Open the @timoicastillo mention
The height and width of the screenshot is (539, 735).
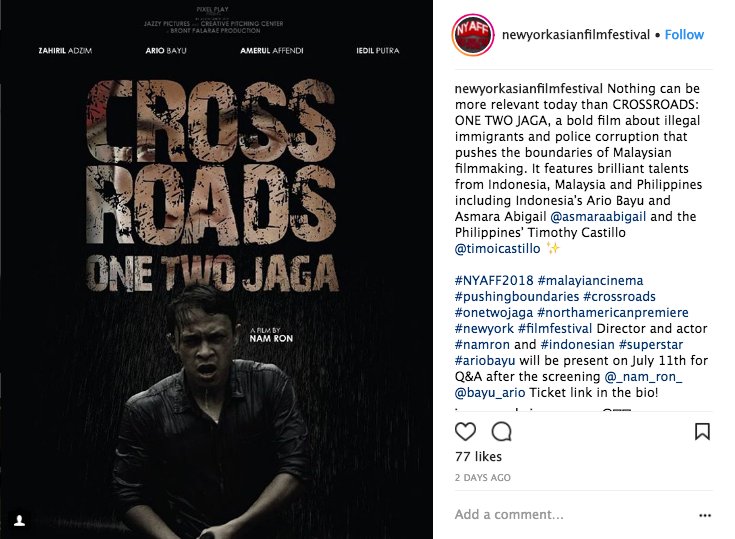coord(497,248)
